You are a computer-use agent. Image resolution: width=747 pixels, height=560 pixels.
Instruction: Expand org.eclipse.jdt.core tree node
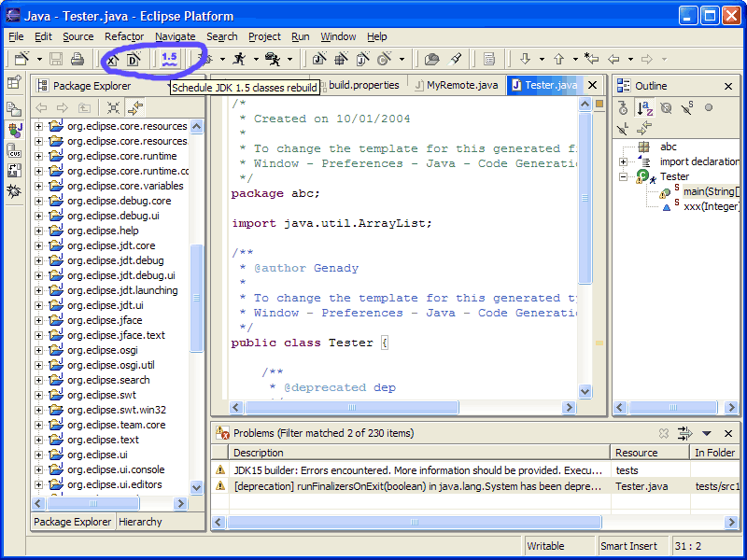[38, 245]
